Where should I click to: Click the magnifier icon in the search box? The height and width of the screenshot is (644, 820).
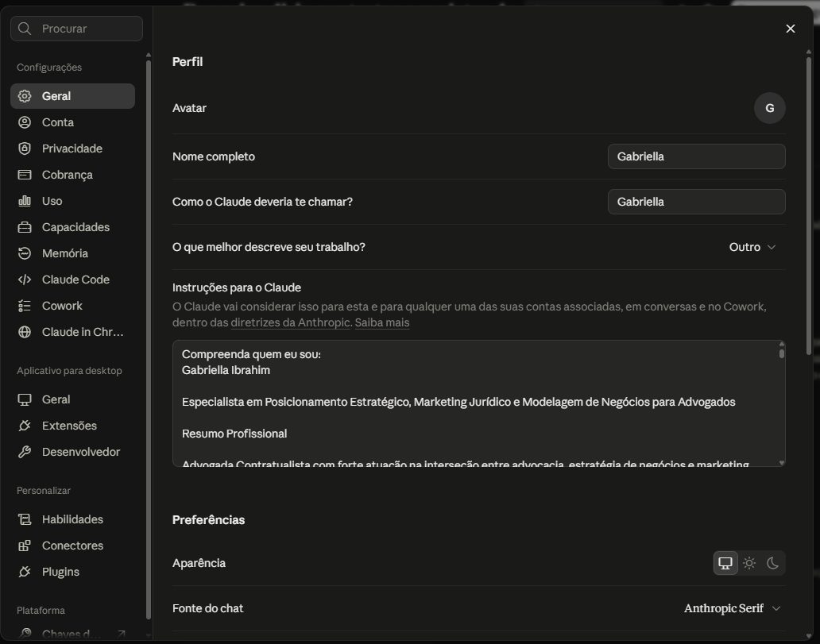25,29
